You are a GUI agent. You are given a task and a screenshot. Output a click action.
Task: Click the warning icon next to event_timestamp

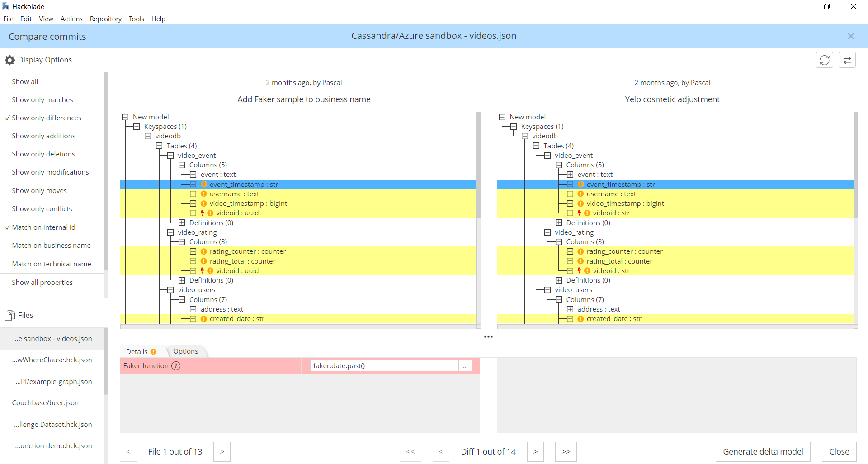coord(203,184)
